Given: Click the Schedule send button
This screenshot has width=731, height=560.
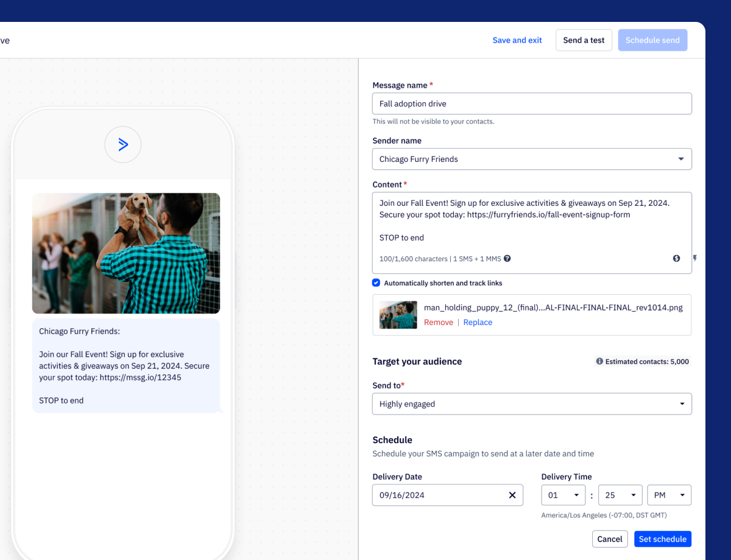Looking at the screenshot, I should 652,40.
